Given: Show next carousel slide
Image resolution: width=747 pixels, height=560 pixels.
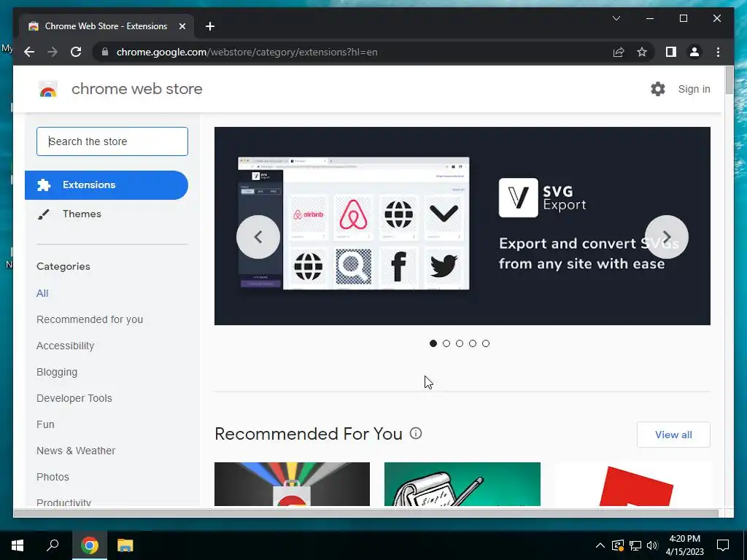Looking at the screenshot, I should pos(667,237).
